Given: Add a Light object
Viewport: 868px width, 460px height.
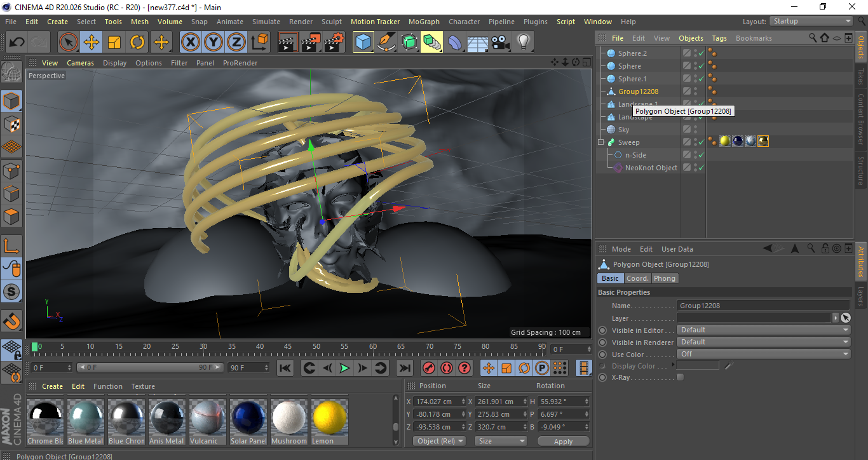Looking at the screenshot, I should point(524,43).
